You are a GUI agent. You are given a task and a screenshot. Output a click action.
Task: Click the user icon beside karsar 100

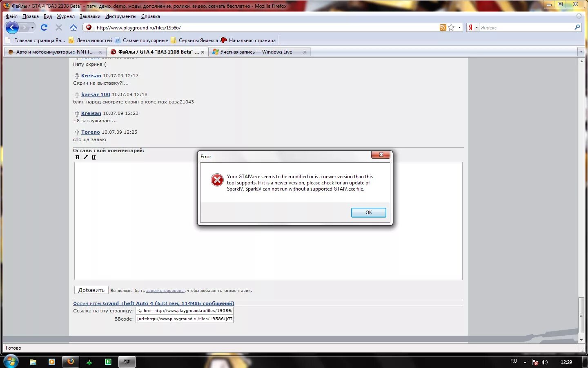click(x=77, y=95)
